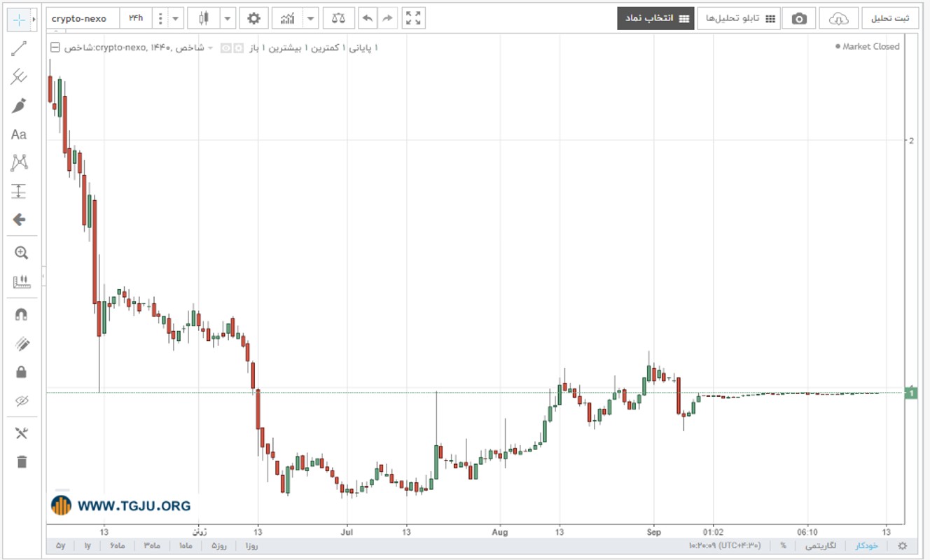Select the trend line drawing tool

click(x=19, y=48)
